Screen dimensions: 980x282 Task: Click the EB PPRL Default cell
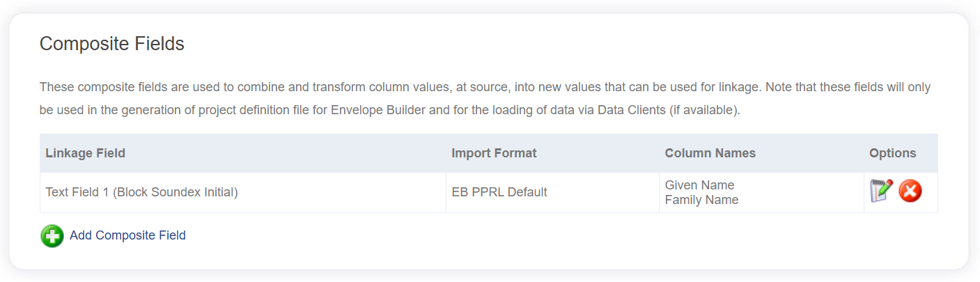tap(499, 192)
